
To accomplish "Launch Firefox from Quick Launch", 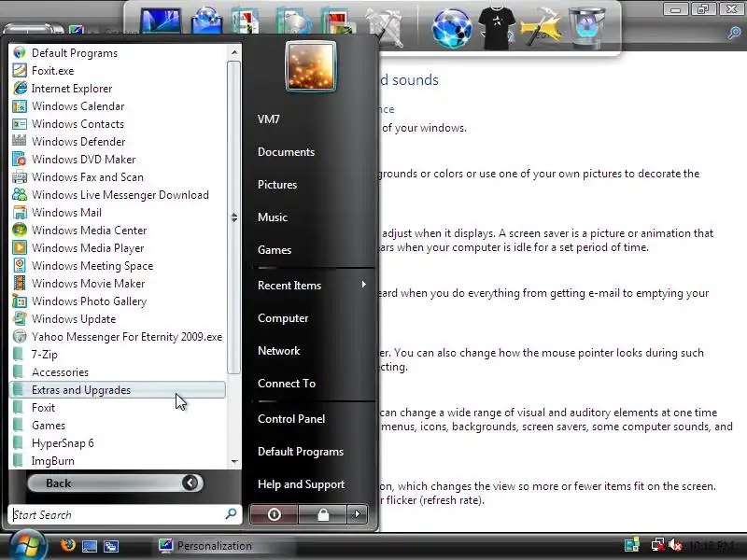I will point(68,545).
